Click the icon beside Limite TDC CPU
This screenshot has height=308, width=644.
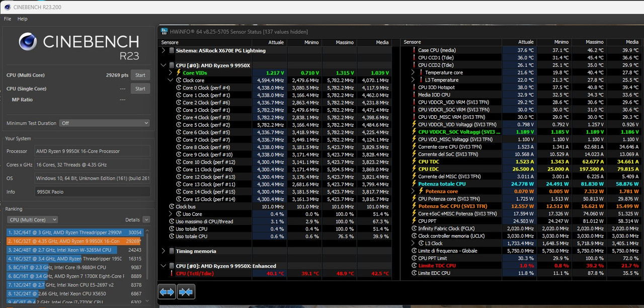click(414, 266)
